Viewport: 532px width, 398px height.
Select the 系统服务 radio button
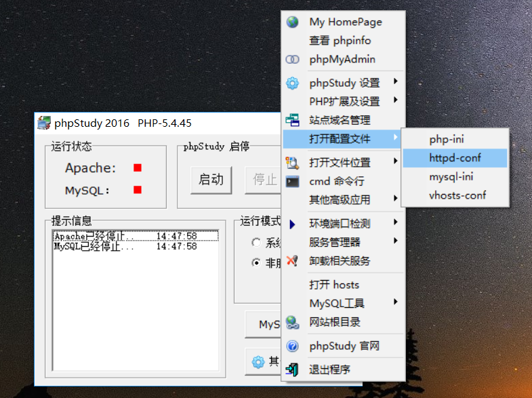pos(256,242)
